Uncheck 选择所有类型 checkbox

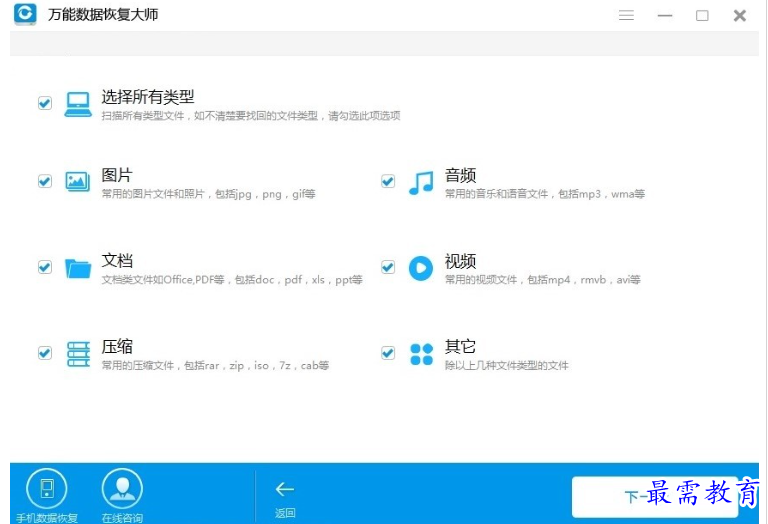[45, 103]
